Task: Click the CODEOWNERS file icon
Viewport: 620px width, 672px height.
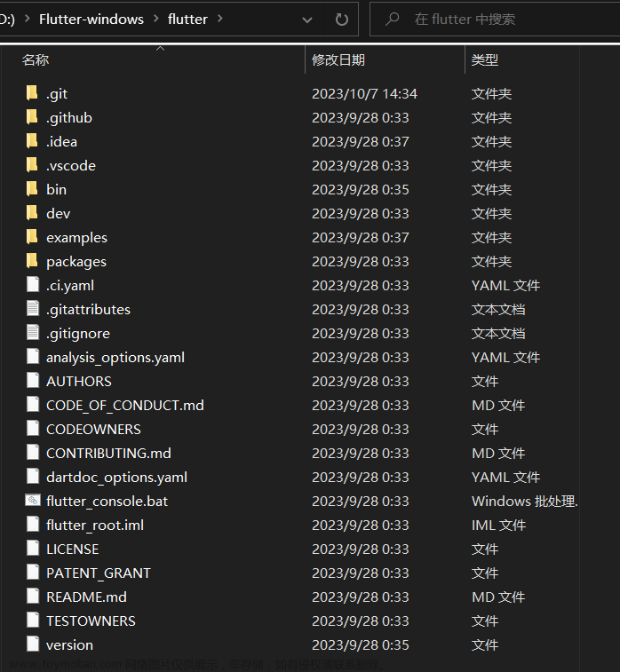Action: click(33, 429)
